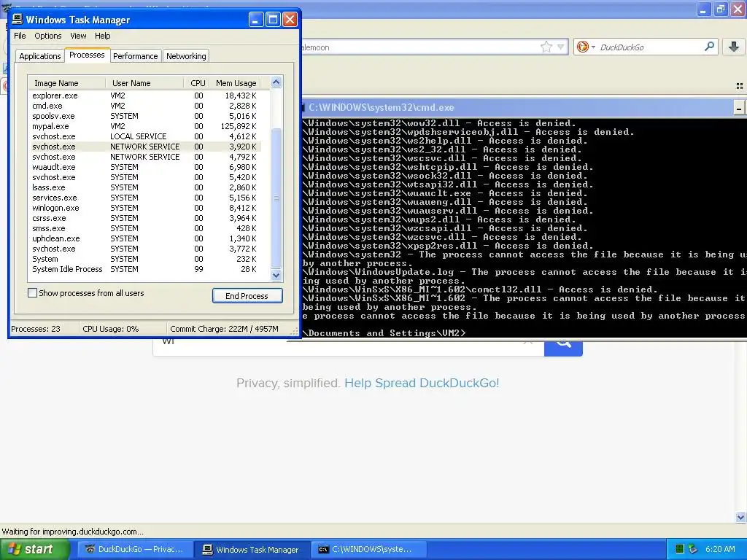
Task: Select the spoolsv.exe process row
Action: pos(145,116)
